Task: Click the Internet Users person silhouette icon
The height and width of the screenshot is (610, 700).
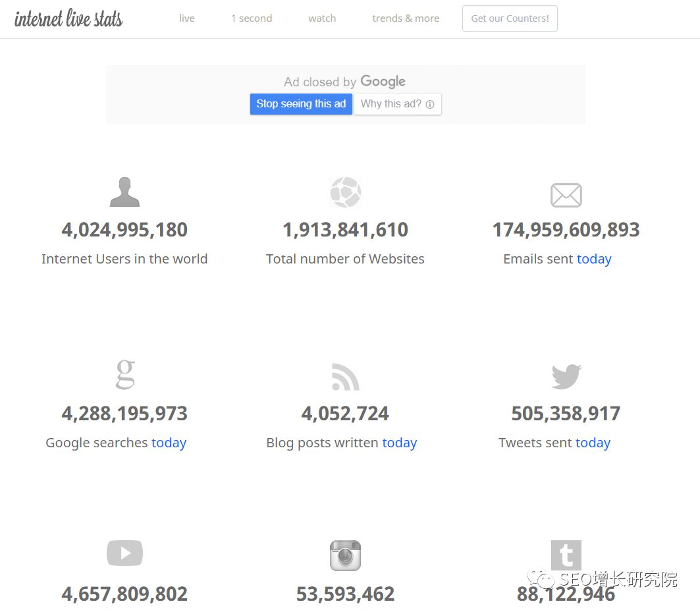Action: [124, 192]
